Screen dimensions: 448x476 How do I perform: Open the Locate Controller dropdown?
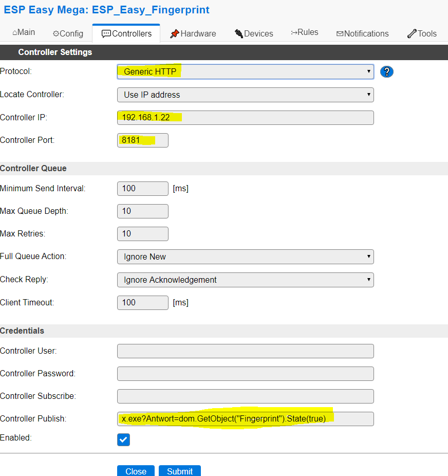coord(245,95)
